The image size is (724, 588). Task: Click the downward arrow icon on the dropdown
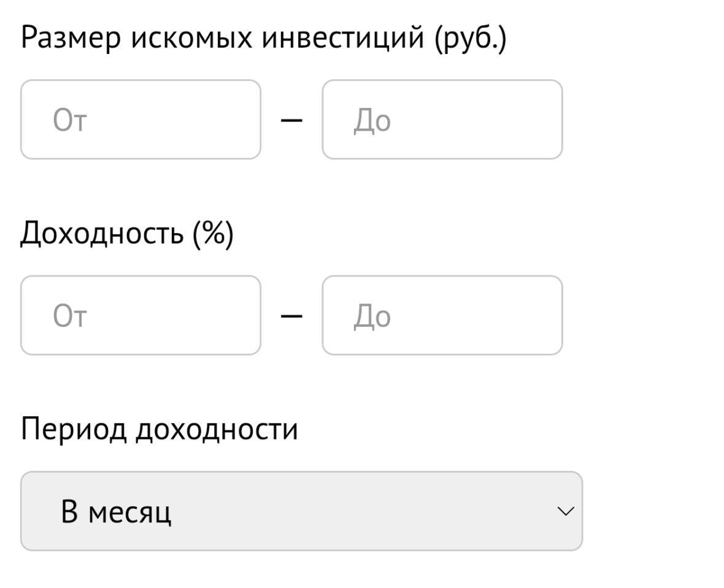pos(565,510)
